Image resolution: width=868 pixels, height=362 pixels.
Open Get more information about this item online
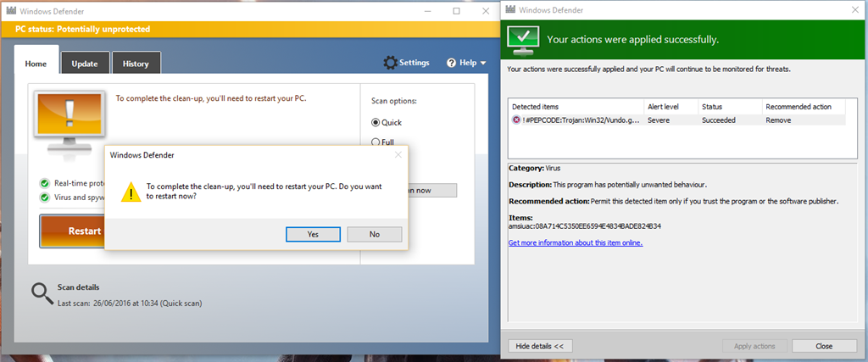pos(576,242)
